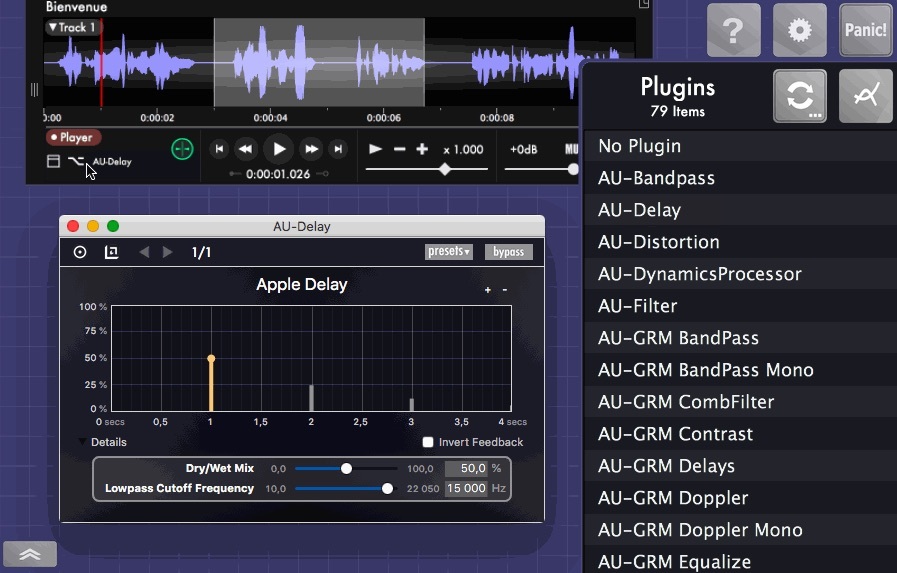
Task: Open the help question mark button
Action: (733, 30)
